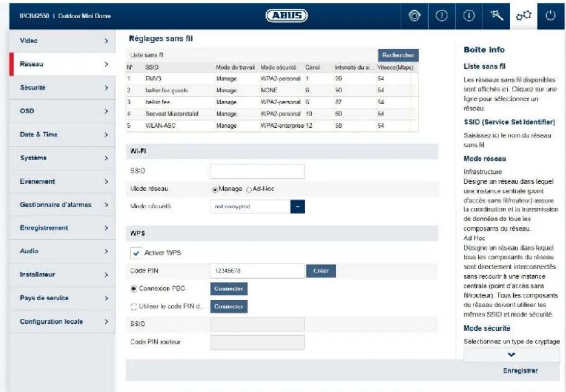Click Connecter next to Utiliser le code PIN
The height and width of the screenshot is (392, 566).
click(229, 306)
